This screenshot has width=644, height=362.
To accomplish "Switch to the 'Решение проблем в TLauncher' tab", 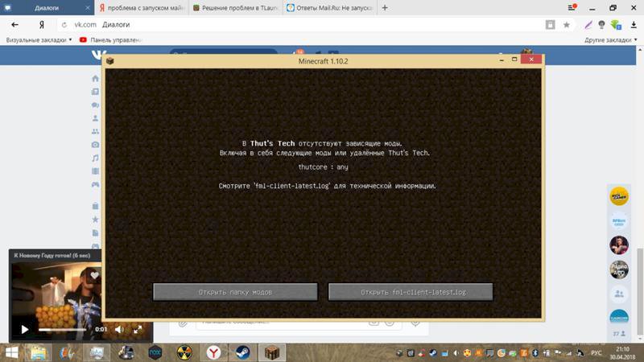I will [x=235, y=8].
